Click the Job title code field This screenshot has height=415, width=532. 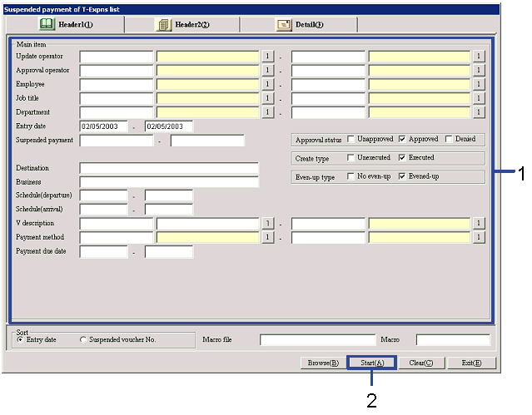(x=117, y=99)
